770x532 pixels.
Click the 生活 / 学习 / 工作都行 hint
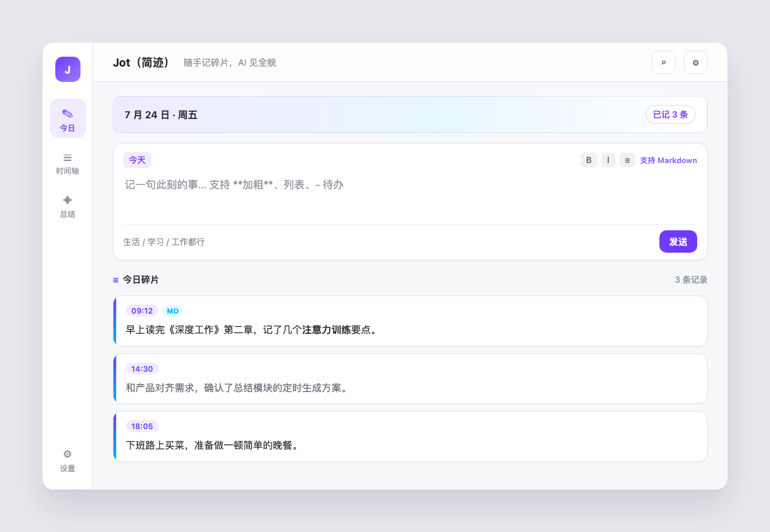(x=164, y=241)
